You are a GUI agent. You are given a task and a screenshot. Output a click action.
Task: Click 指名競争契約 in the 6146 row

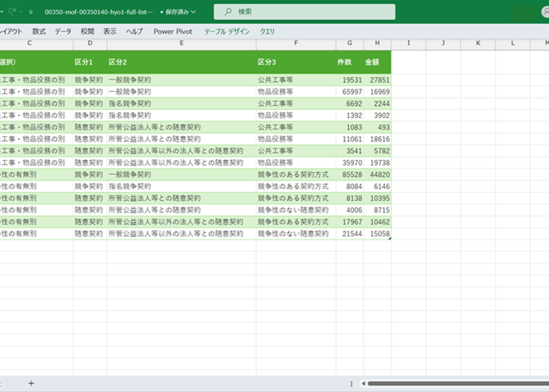(130, 186)
